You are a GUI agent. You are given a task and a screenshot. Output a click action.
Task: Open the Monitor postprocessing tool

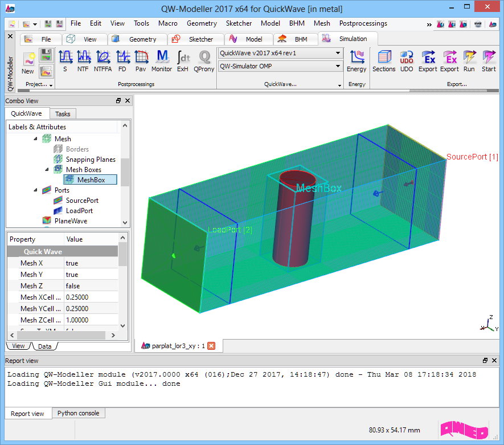(x=162, y=60)
